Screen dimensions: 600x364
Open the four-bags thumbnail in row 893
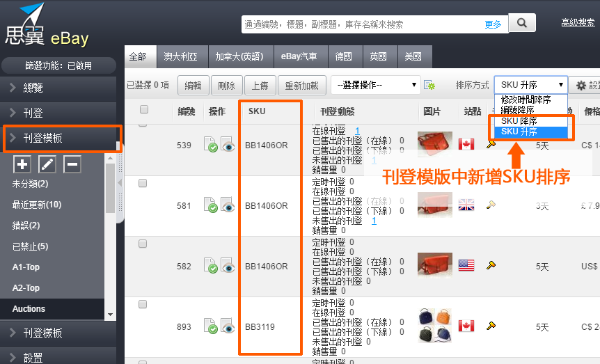click(x=435, y=325)
